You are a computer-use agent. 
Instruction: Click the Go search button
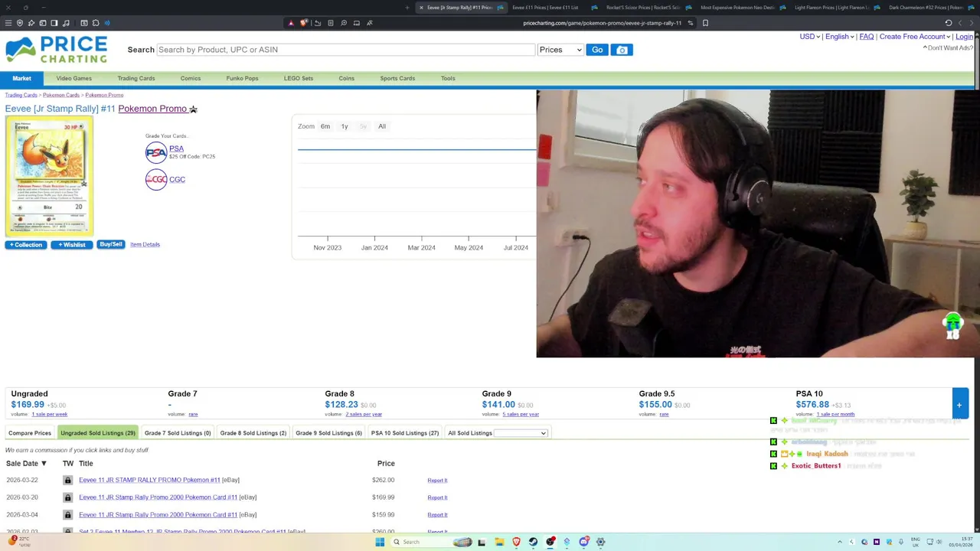(597, 50)
